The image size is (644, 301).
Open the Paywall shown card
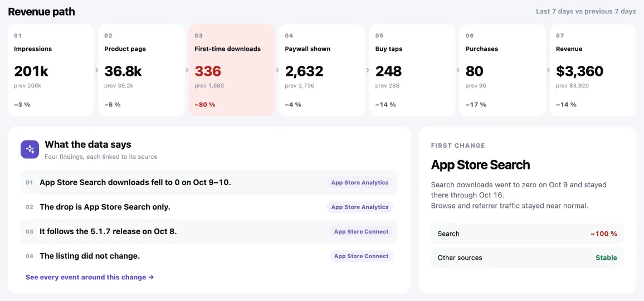pos(322,70)
